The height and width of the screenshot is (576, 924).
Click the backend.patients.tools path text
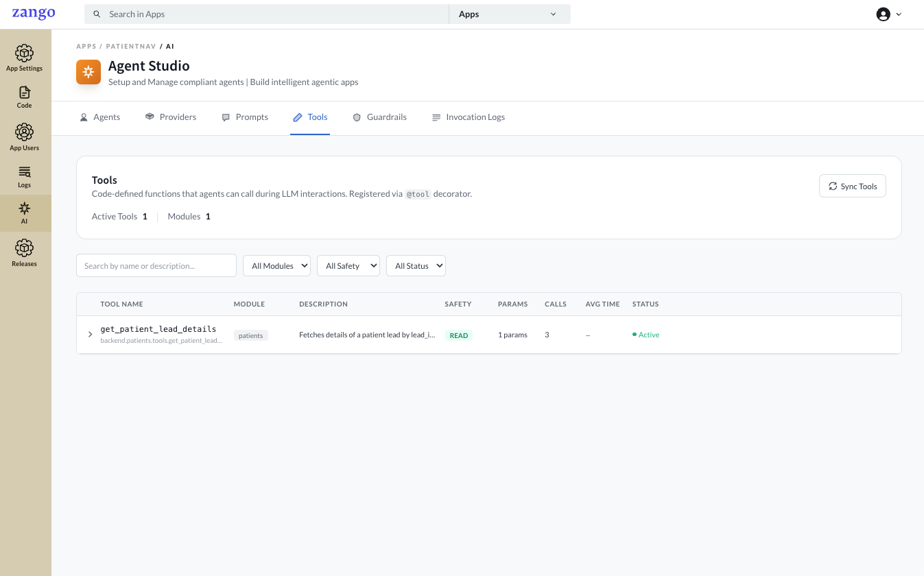coord(161,340)
